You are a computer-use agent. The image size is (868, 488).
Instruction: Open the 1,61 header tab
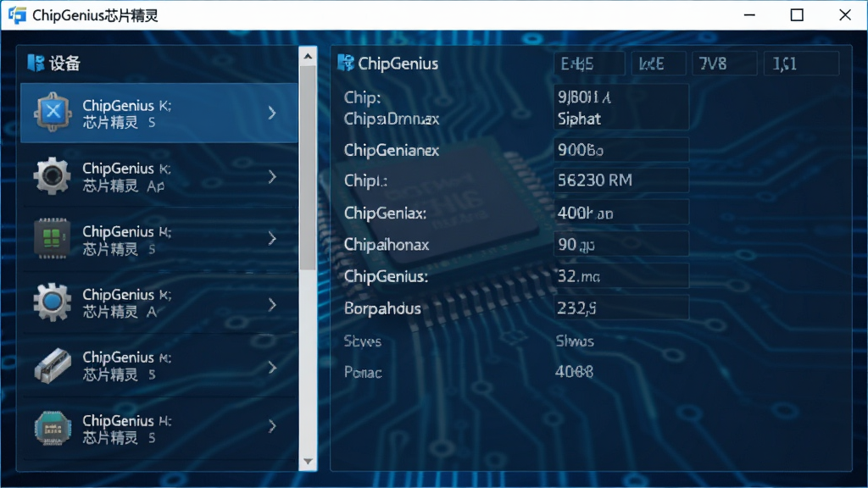(801, 64)
